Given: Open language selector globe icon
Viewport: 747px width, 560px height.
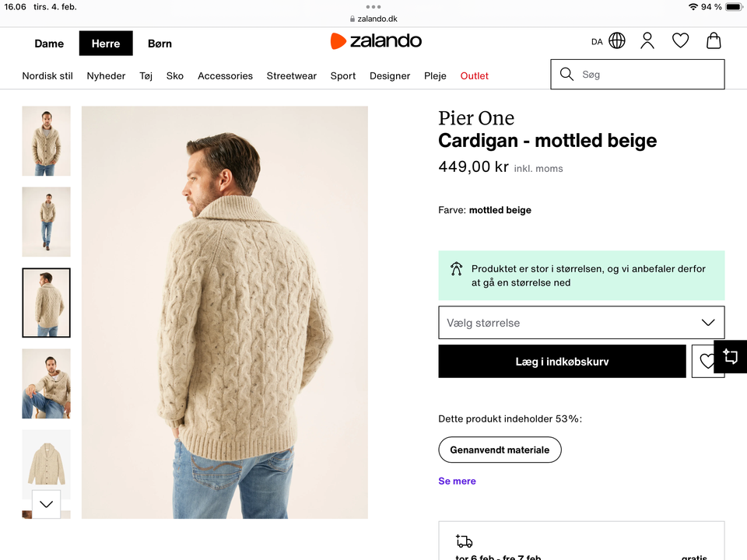Looking at the screenshot, I should pos(617,41).
